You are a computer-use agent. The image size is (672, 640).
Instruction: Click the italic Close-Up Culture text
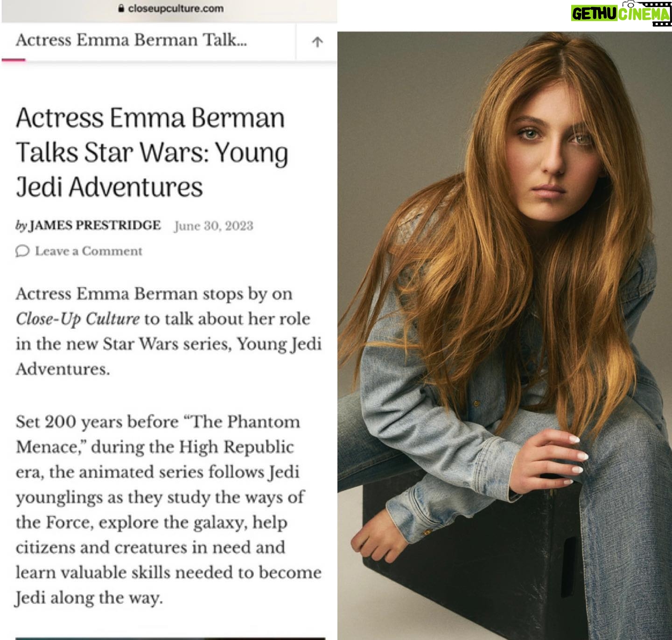[x=77, y=319]
